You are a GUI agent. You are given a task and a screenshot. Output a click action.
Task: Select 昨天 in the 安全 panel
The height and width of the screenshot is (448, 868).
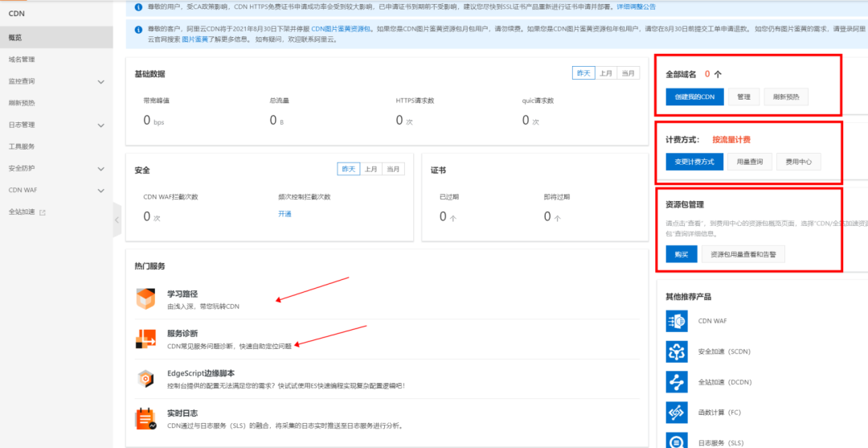(349, 169)
